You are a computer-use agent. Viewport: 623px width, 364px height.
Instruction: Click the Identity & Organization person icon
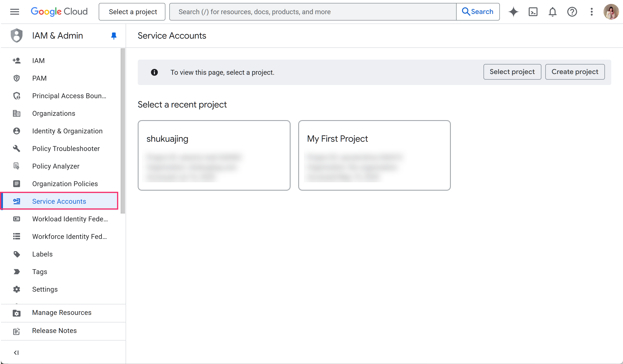coord(17,131)
